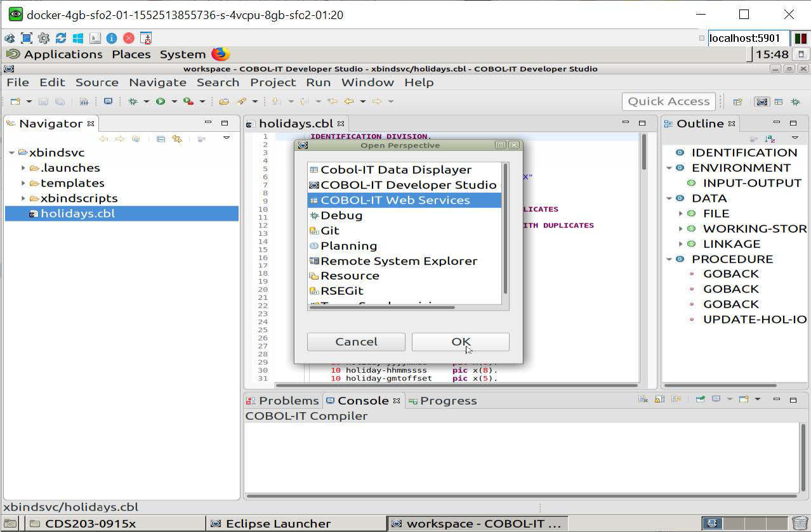The width and height of the screenshot is (811, 532).
Task: Click the Firefox icon in top panel
Action: [220, 54]
